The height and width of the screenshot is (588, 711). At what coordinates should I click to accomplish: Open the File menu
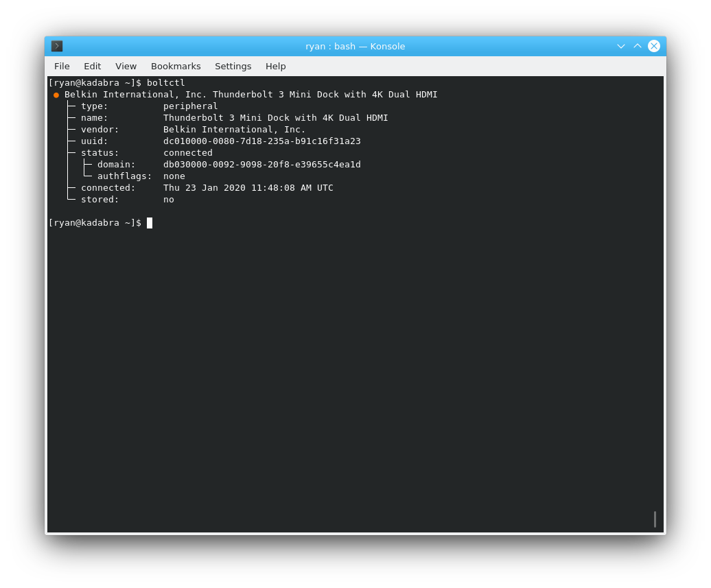[62, 67]
